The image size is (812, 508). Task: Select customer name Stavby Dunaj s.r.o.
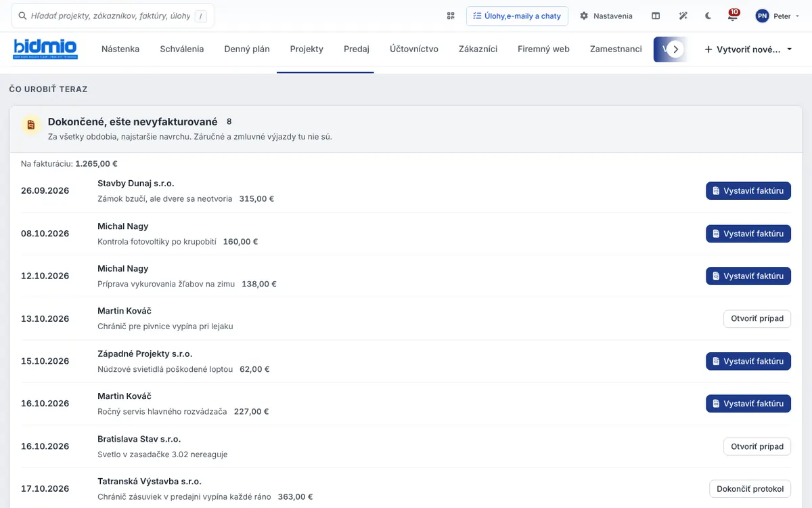click(x=136, y=184)
